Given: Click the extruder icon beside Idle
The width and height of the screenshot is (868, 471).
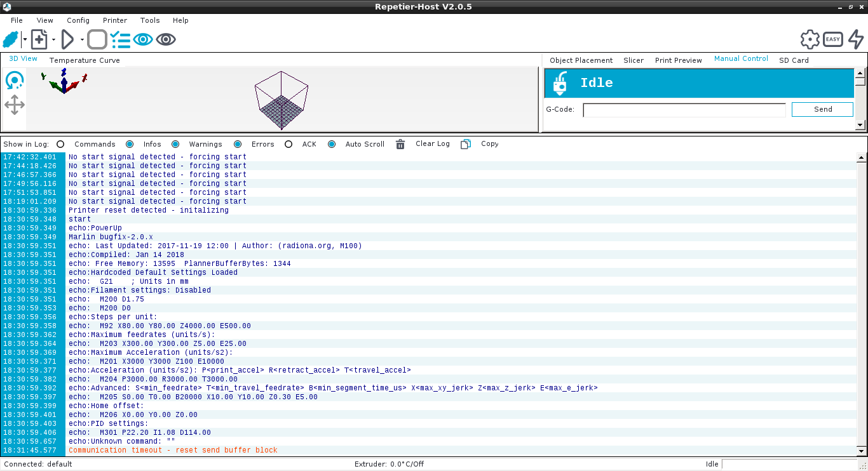Looking at the screenshot, I should [560, 83].
